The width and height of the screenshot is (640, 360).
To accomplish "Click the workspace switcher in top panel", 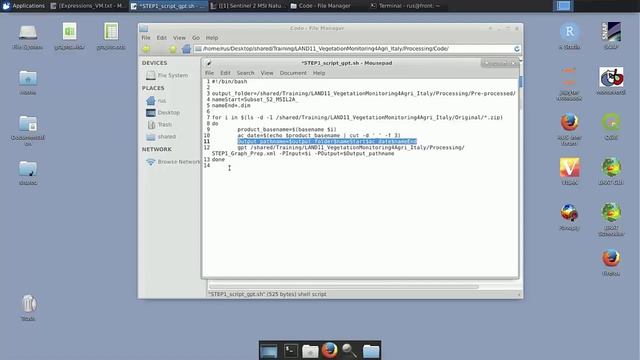I will pos(563,6).
